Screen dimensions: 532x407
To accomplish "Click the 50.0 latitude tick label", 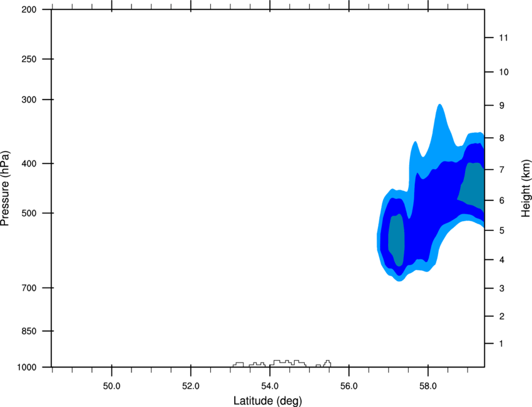I will pos(111,386).
